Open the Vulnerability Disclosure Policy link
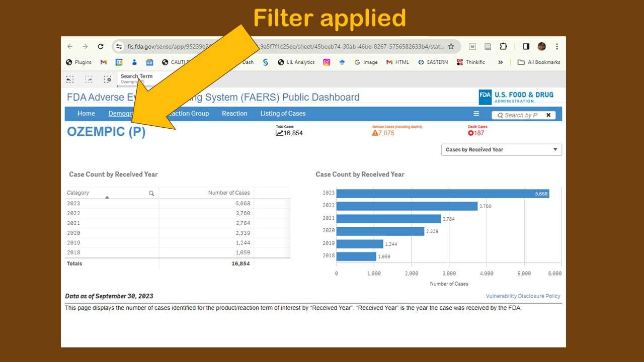The height and width of the screenshot is (362, 644). click(523, 296)
